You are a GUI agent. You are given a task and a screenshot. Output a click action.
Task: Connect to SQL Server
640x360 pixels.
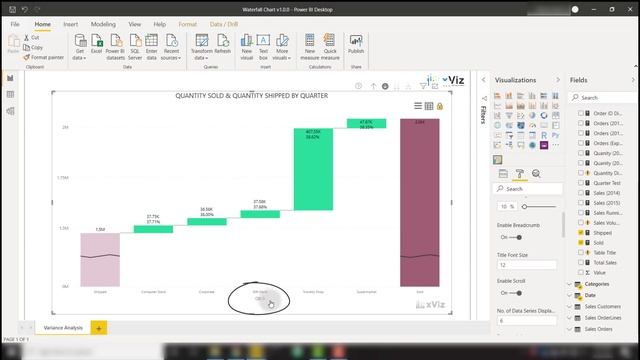tap(135, 47)
